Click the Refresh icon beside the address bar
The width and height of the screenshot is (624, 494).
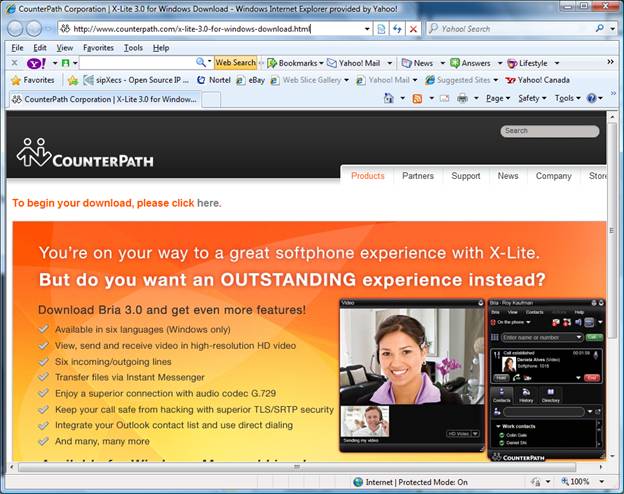point(397,29)
